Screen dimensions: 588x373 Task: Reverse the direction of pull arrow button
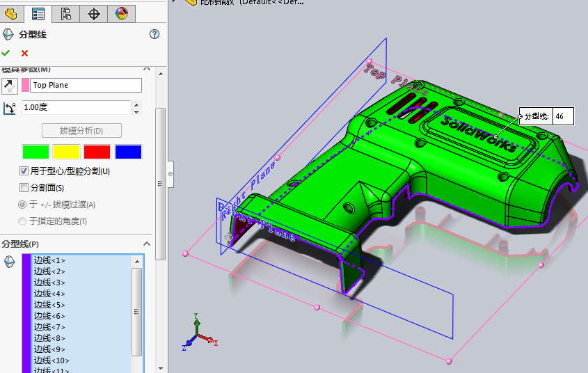(x=9, y=86)
